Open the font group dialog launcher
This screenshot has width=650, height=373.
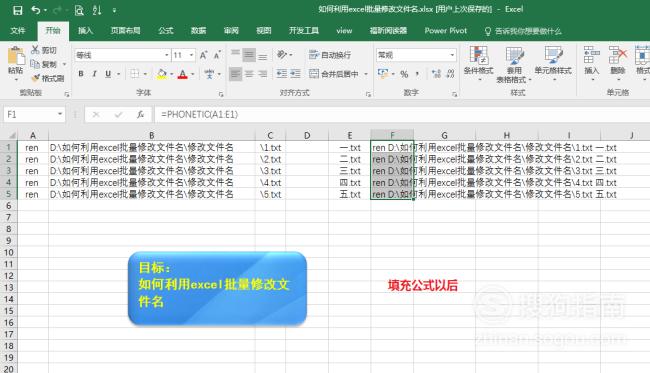(x=221, y=94)
